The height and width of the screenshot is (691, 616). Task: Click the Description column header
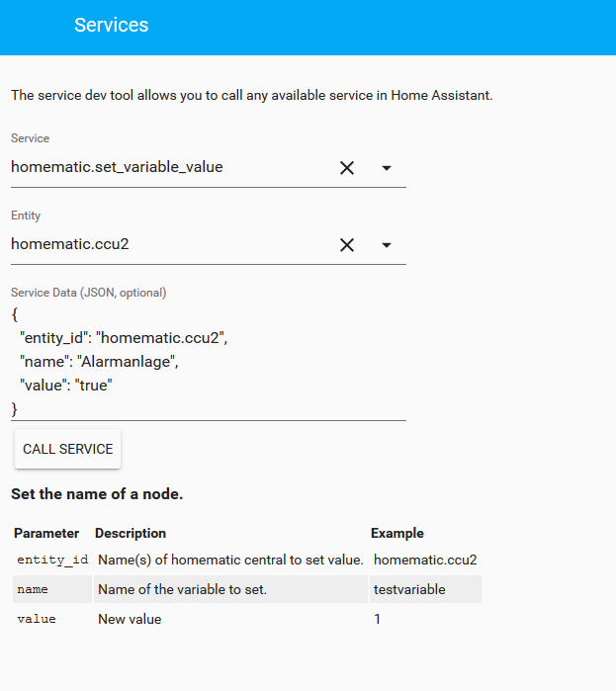tap(131, 533)
